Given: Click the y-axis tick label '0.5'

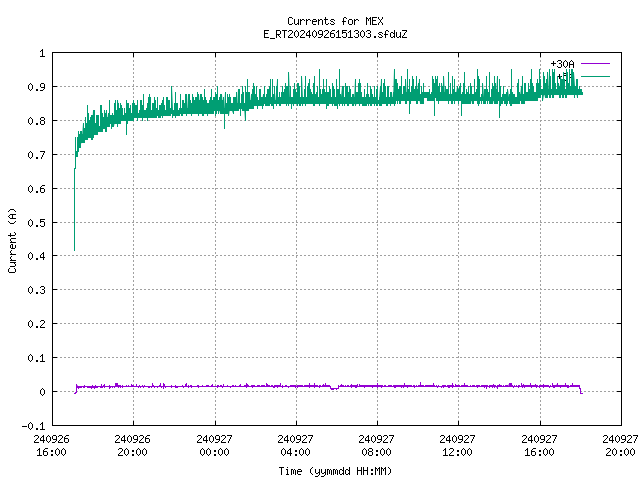Looking at the screenshot, I should point(36,223).
